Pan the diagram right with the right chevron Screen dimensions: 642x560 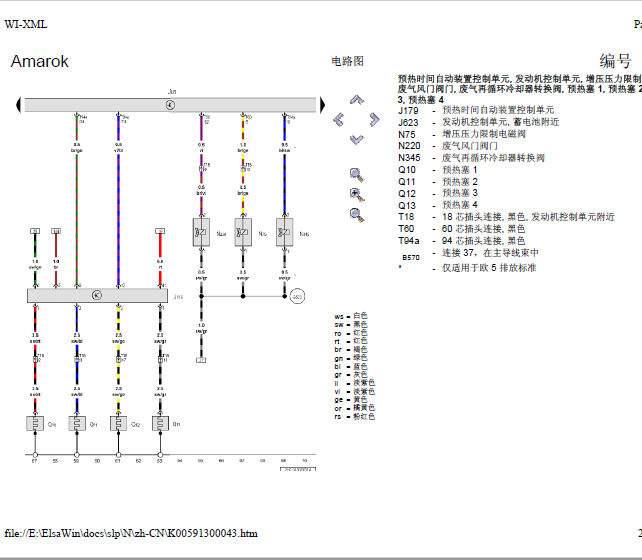[374, 120]
